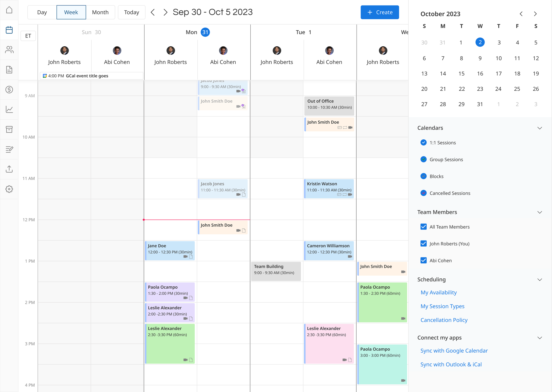Open the Home icon in sidebar
552x392 pixels.
coord(9,10)
